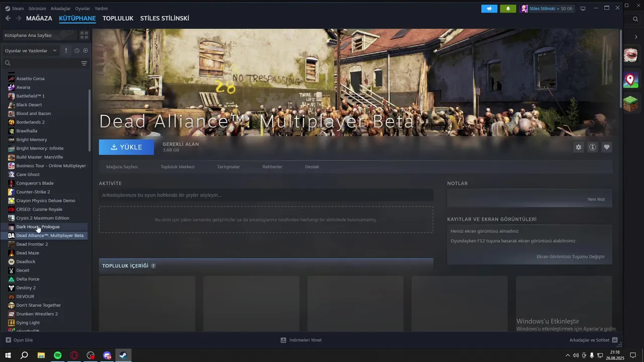Viewport: 644px width, 362px height.
Task: Click the Steam icon in taskbar
Action: (122, 355)
